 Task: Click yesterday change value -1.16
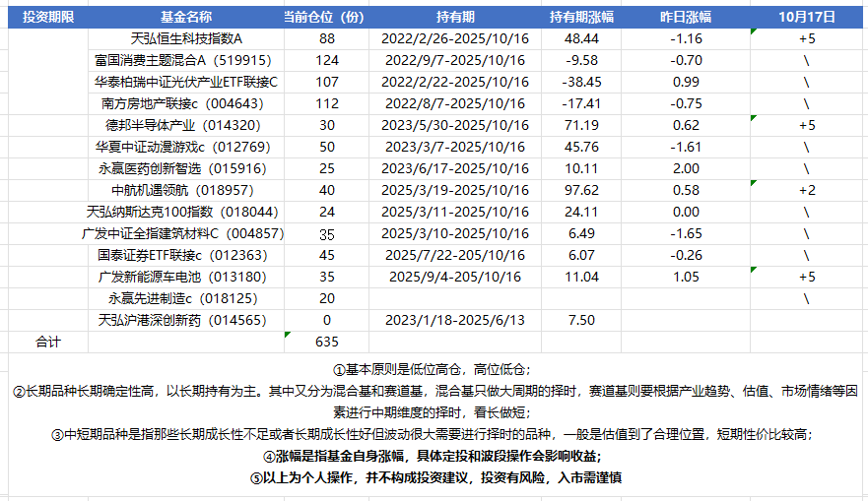pyautogui.click(x=686, y=38)
